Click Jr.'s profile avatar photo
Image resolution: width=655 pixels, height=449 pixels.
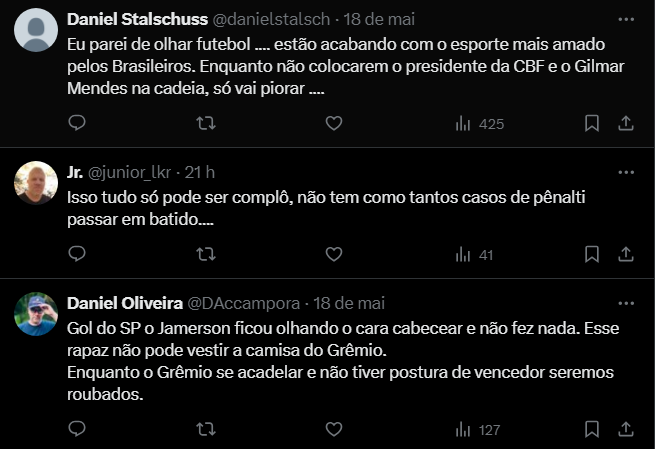(36, 182)
